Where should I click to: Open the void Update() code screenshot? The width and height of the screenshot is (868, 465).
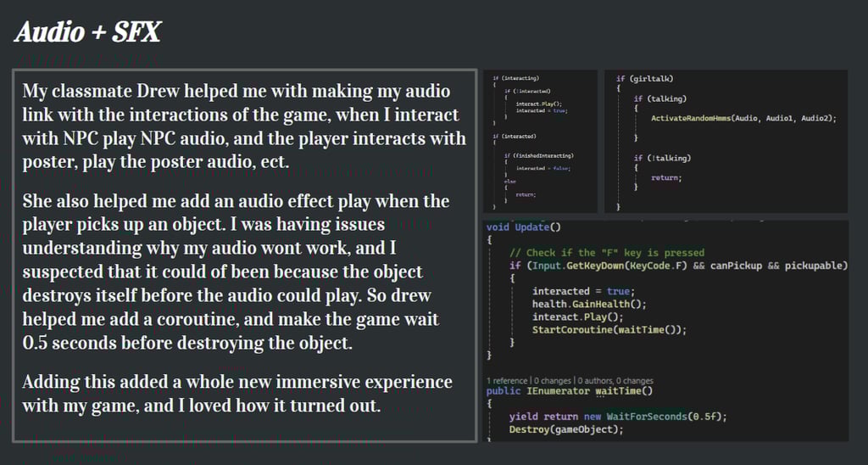tap(666, 331)
